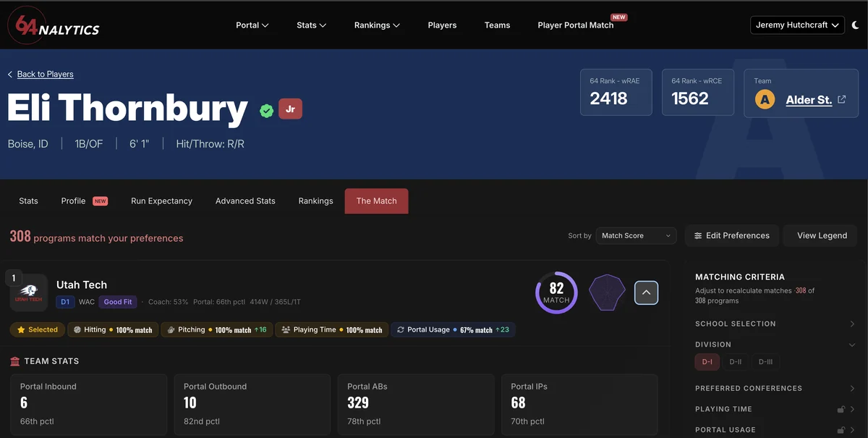The width and height of the screenshot is (868, 438).
Task: Click the Alder St. team logo
Action: (765, 99)
